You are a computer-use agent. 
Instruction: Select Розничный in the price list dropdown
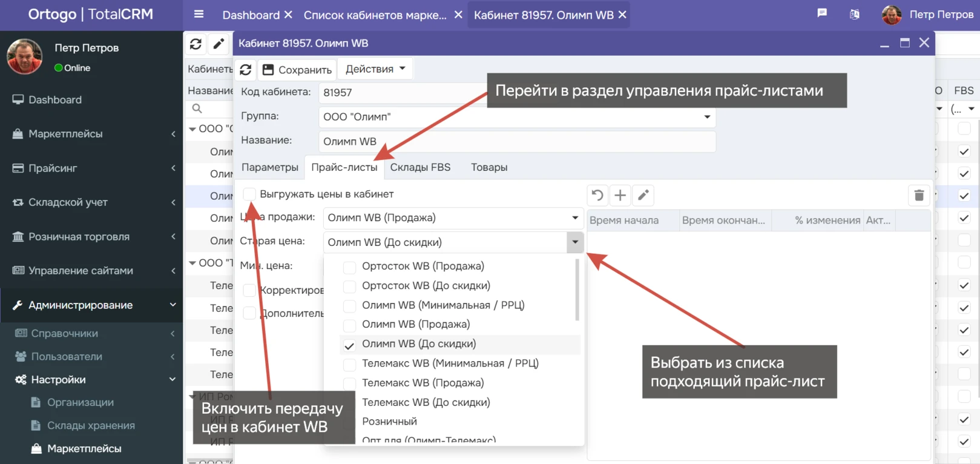[x=389, y=422]
